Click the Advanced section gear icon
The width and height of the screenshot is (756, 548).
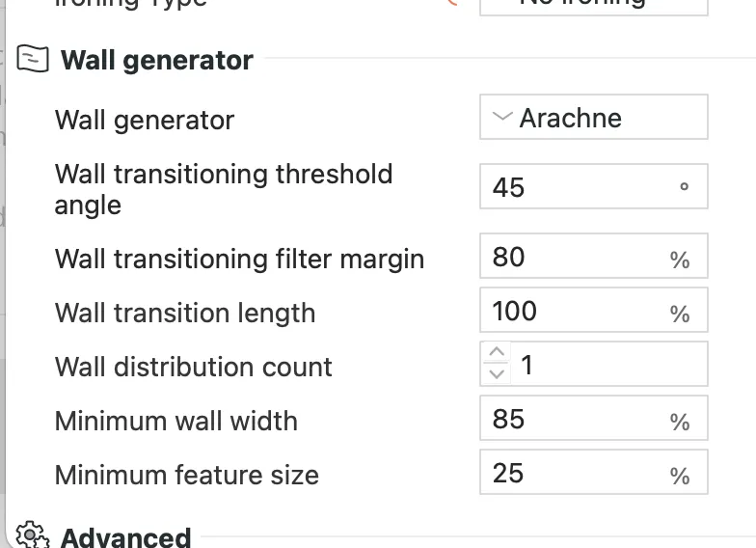32,534
